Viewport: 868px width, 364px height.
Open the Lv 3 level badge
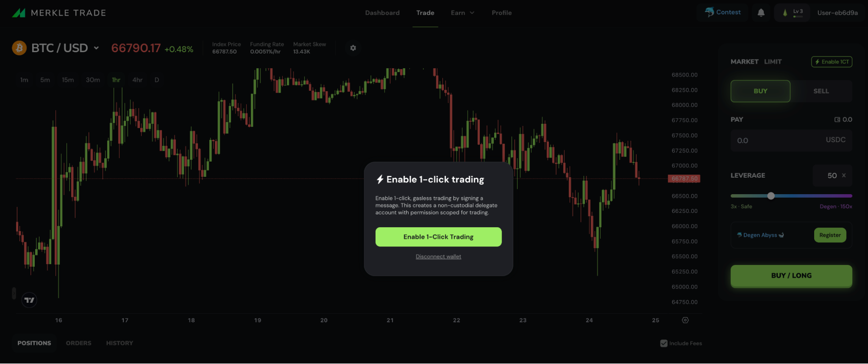click(792, 13)
